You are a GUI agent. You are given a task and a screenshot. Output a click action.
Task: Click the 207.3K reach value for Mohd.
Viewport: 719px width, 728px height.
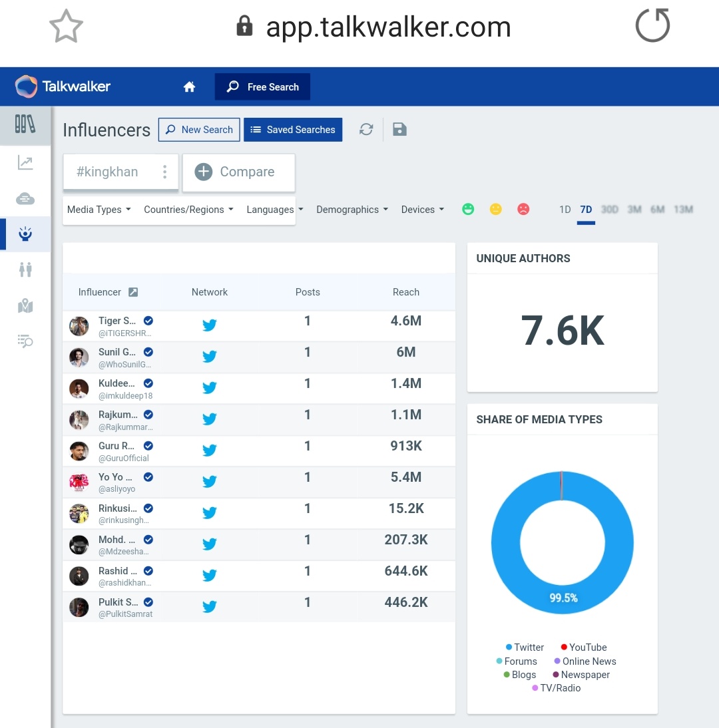tap(406, 540)
